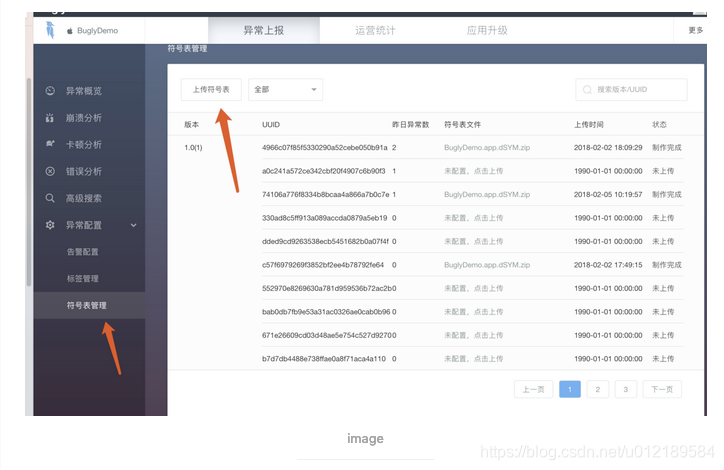Go to next page with 下一页
The width and height of the screenshot is (724, 470).
(662, 390)
